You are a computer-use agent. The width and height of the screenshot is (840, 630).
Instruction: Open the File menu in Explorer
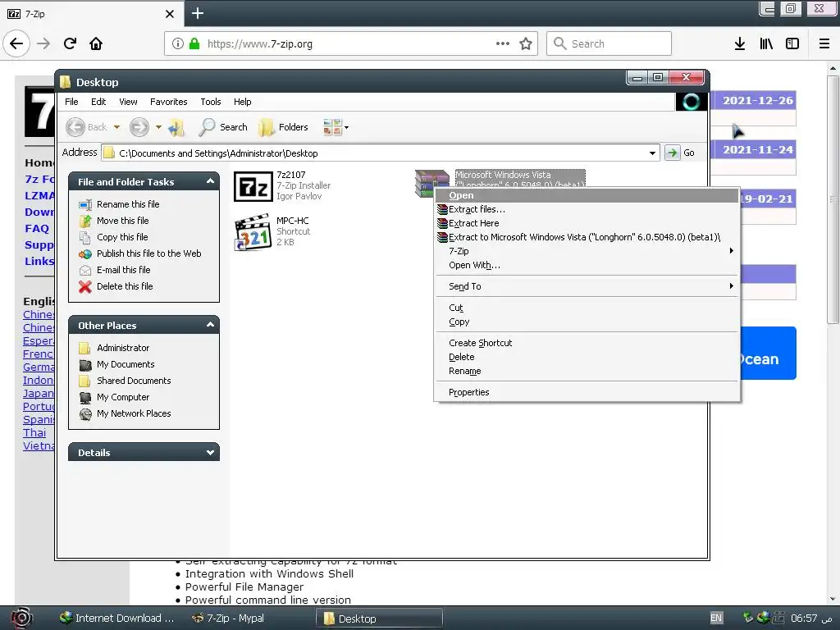click(x=71, y=102)
